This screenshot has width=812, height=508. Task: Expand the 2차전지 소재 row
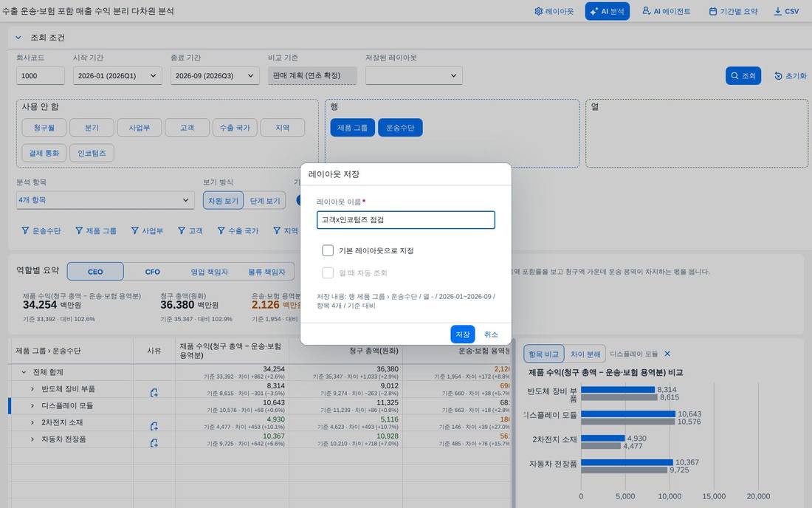pyautogui.click(x=32, y=422)
